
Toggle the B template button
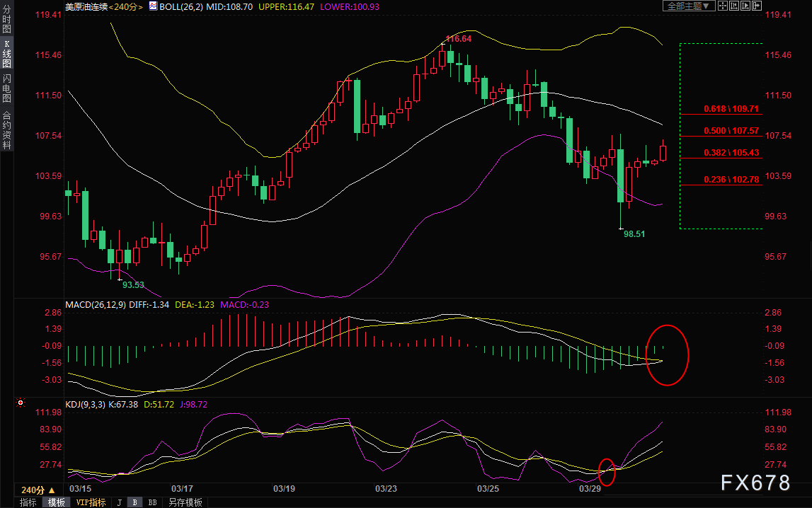point(135,502)
